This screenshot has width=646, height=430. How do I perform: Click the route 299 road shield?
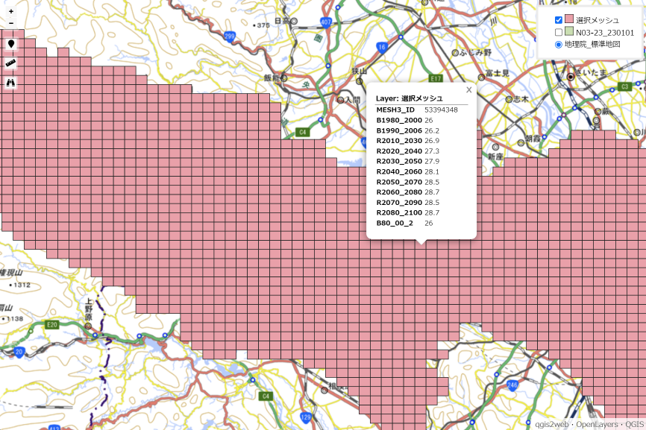pos(229,36)
